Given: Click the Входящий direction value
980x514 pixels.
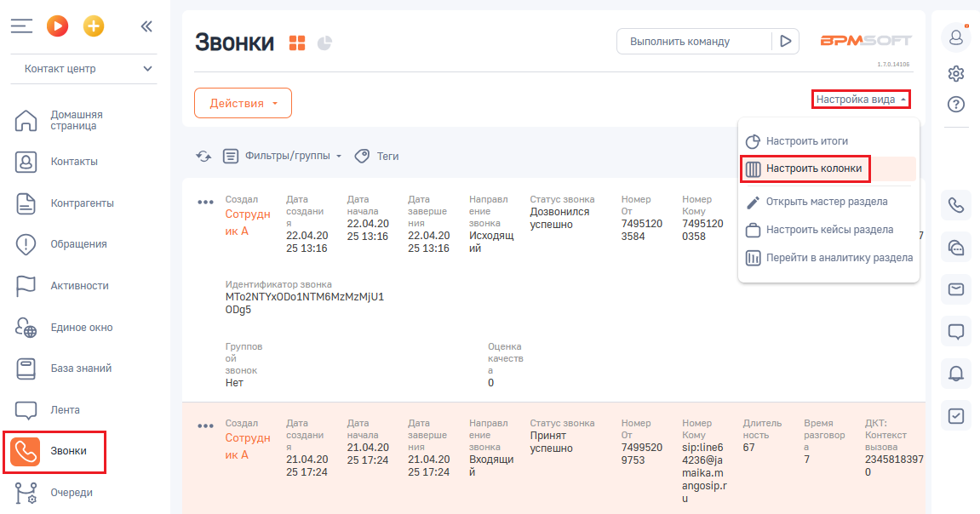Looking at the screenshot, I should click(x=491, y=465).
